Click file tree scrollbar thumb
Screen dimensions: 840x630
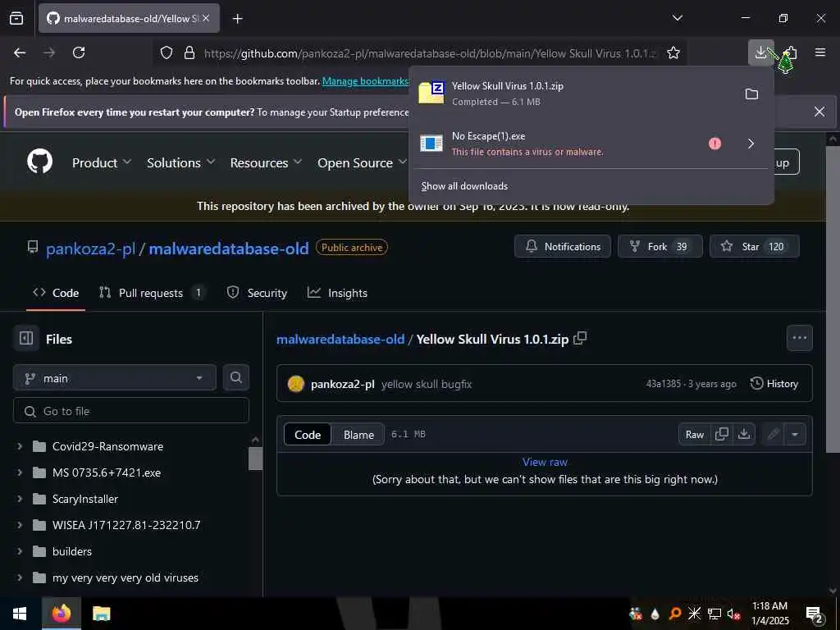256,459
